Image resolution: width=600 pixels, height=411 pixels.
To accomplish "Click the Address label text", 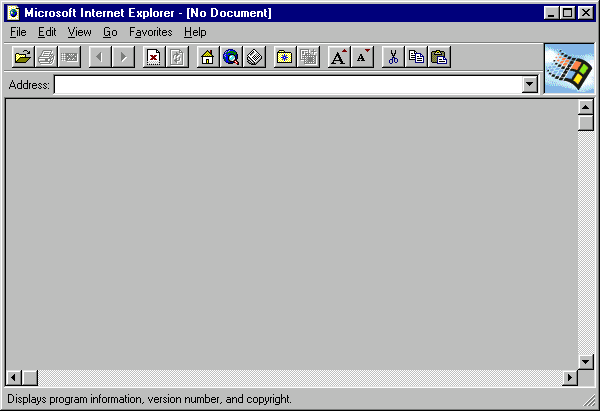I will [29, 85].
